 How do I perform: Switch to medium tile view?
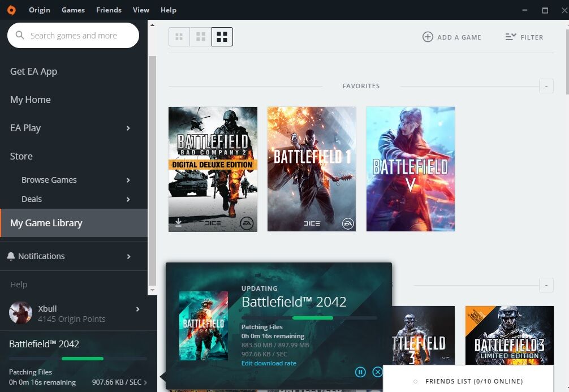point(201,37)
